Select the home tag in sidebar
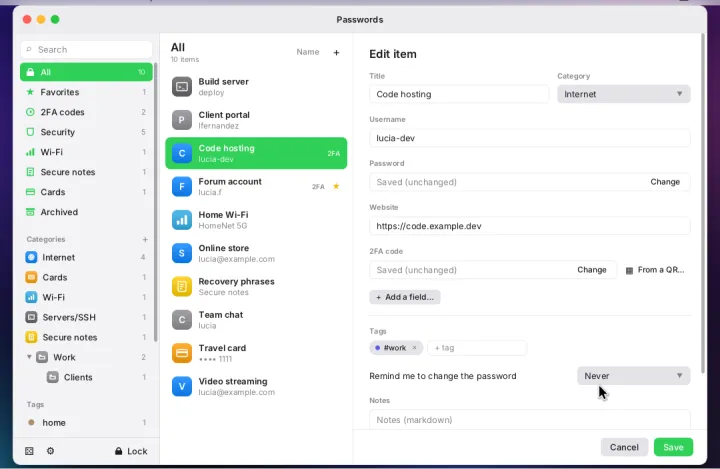Screen dimensions: 720x469 click(86, 423)
